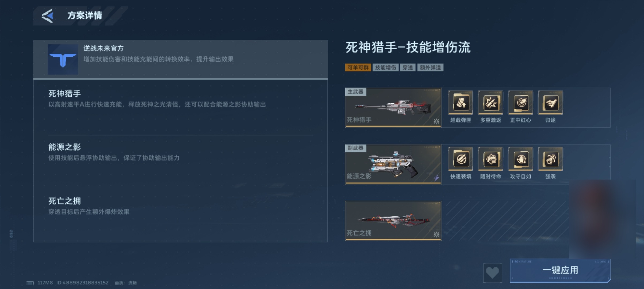The height and width of the screenshot is (289, 644).
Task: Select the 攻守自如 plugin icon
Action: (x=520, y=159)
